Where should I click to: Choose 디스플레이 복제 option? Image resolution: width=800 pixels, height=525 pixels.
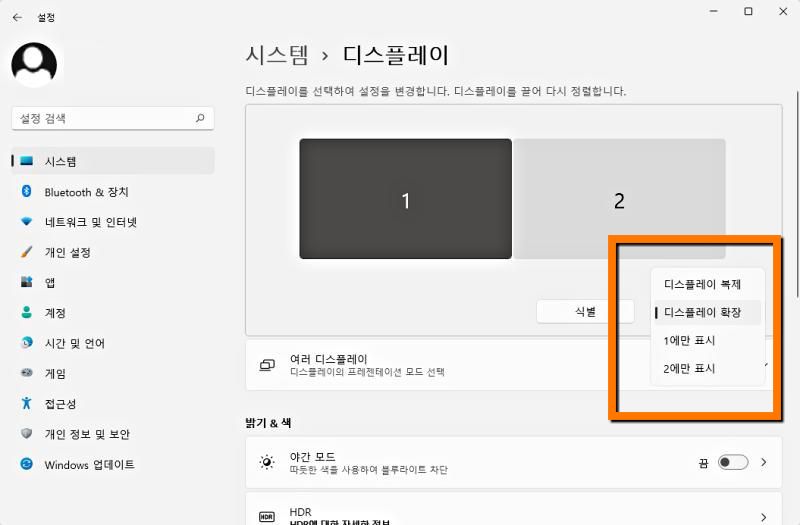pos(707,284)
